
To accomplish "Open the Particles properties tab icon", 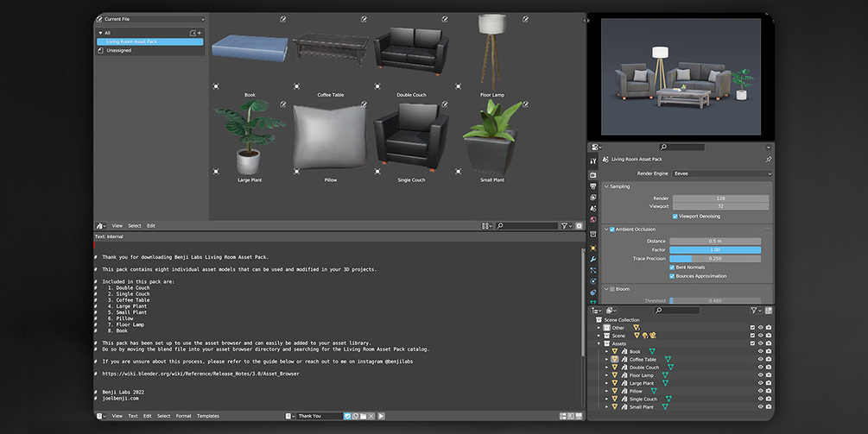I will [x=592, y=270].
